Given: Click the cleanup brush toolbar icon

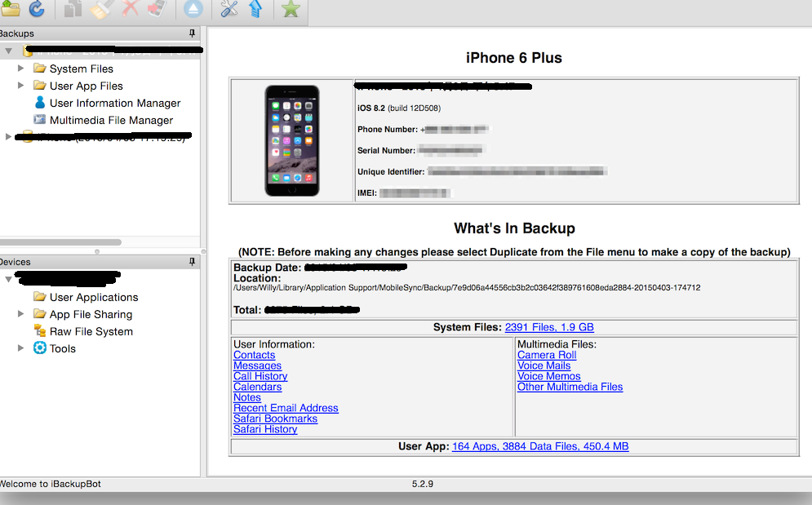Looking at the screenshot, I should point(101,9).
